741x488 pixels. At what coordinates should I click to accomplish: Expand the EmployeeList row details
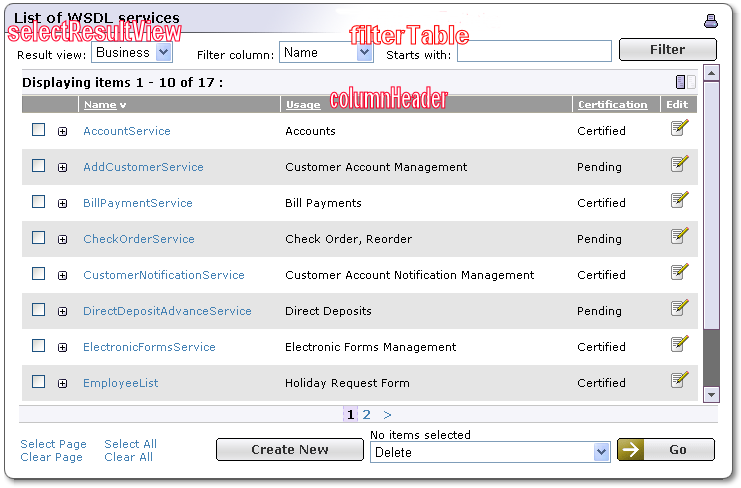62,384
